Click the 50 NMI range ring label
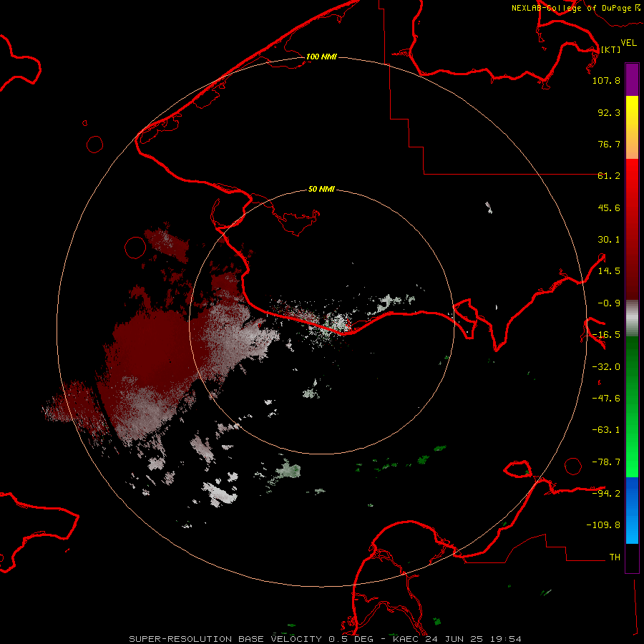The width and height of the screenshot is (644, 644). click(x=321, y=190)
